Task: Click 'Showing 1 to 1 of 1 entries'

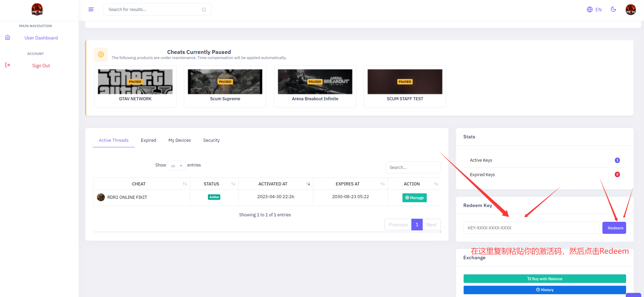Action: pyautogui.click(x=265, y=215)
